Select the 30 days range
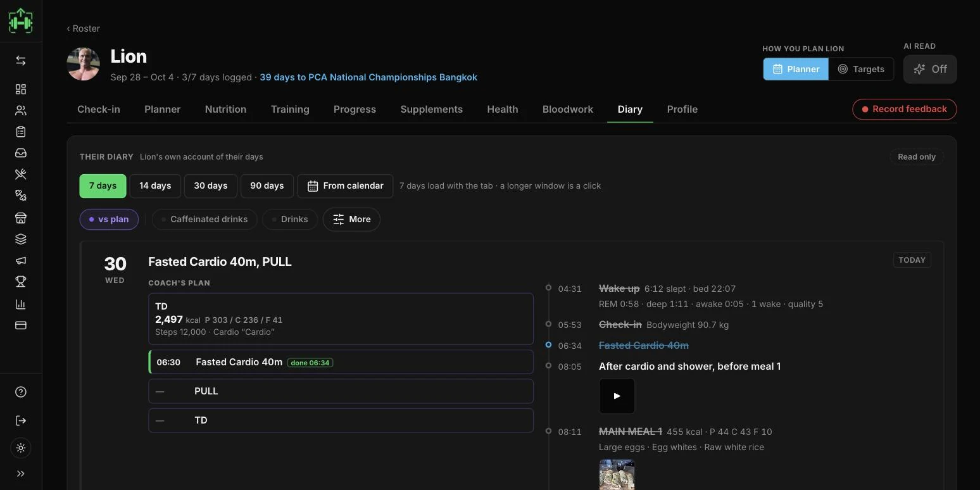The height and width of the screenshot is (490, 980). (x=210, y=186)
